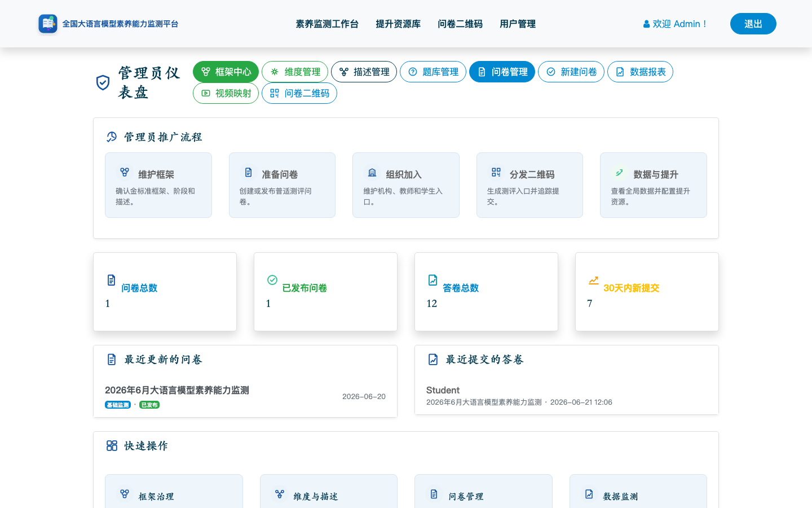
Task: Select the 框架中心 pill tab
Action: point(226,72)
